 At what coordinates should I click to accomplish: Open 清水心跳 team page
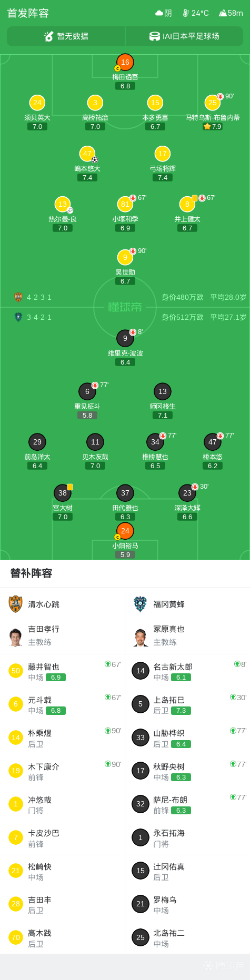coord(34,604)
